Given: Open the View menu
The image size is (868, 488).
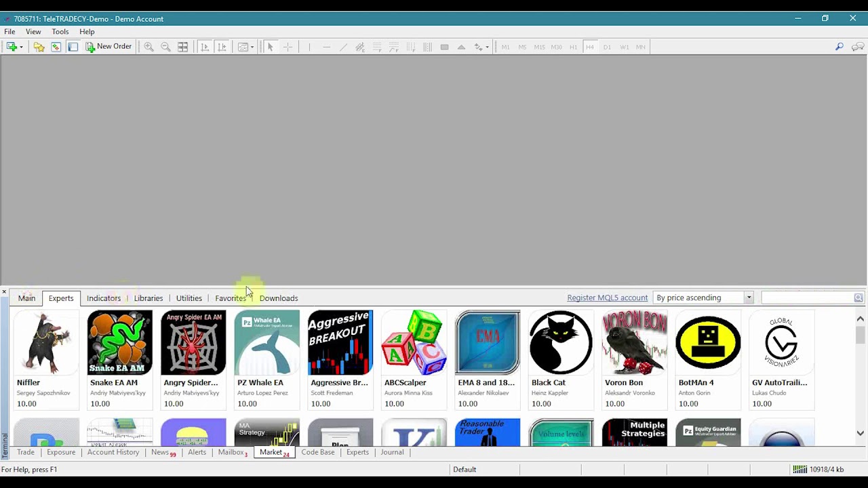Looking at the screenshot, I should pos(33,32).
